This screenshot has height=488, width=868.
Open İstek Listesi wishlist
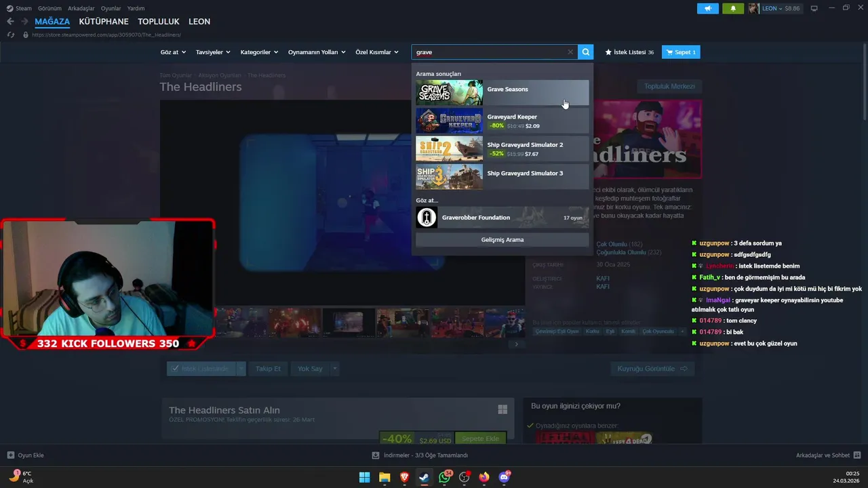tap(629, 52)
